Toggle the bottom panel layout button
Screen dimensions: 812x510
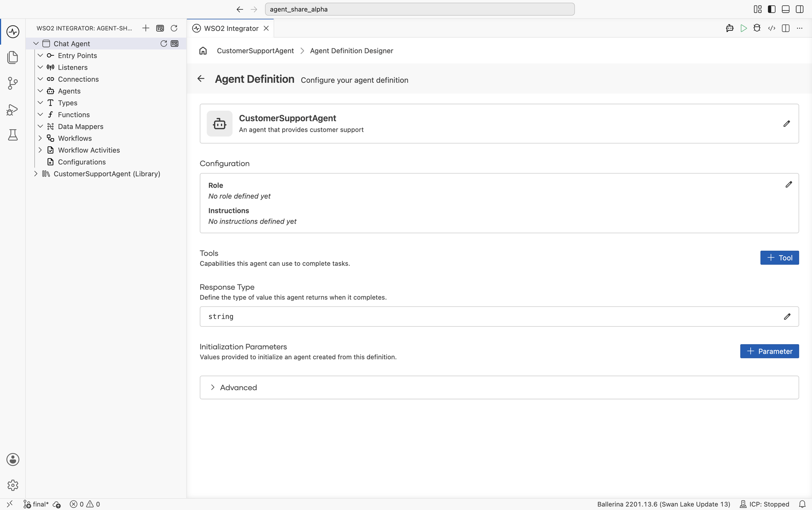click(786, 9)
